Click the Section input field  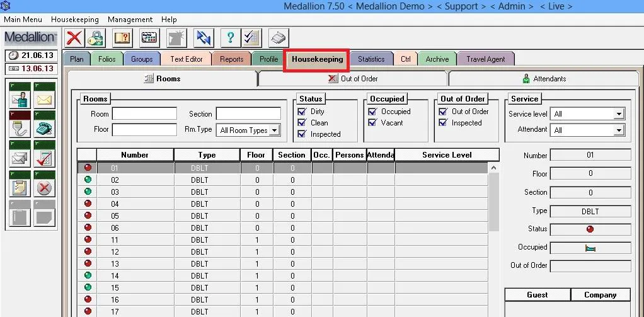[x=248, y=113]
